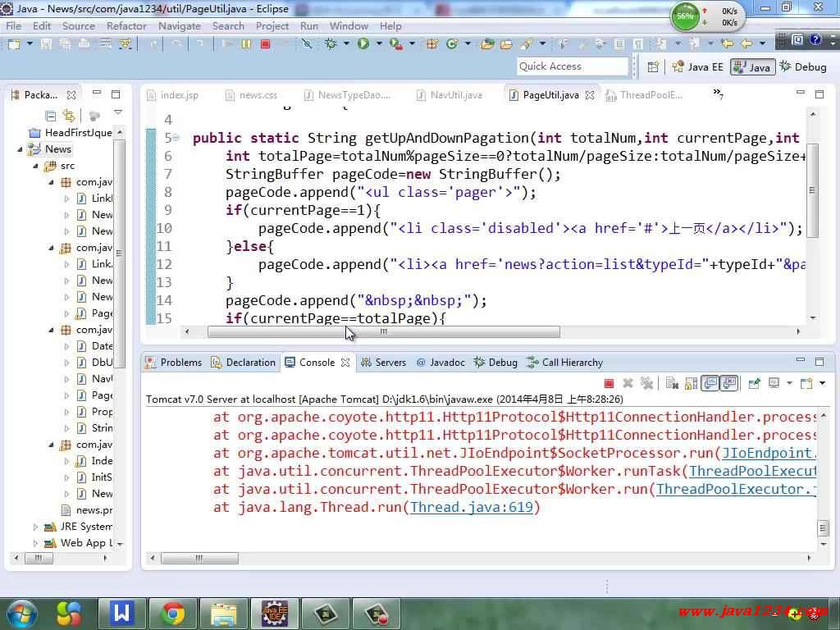The width and height of the screenshot is (840, 630).
Task: Open the Call Hierarchy tab
Action: pyautogui.click(x=564, y=363)
